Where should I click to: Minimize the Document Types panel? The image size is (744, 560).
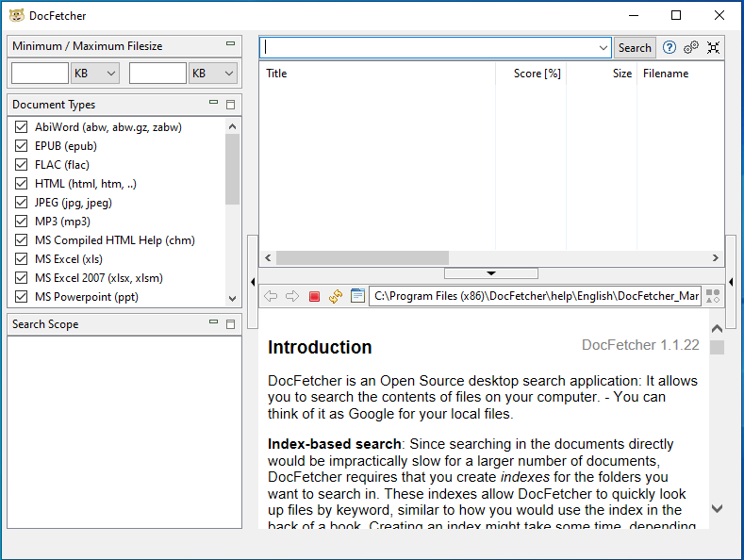(213, 102)
